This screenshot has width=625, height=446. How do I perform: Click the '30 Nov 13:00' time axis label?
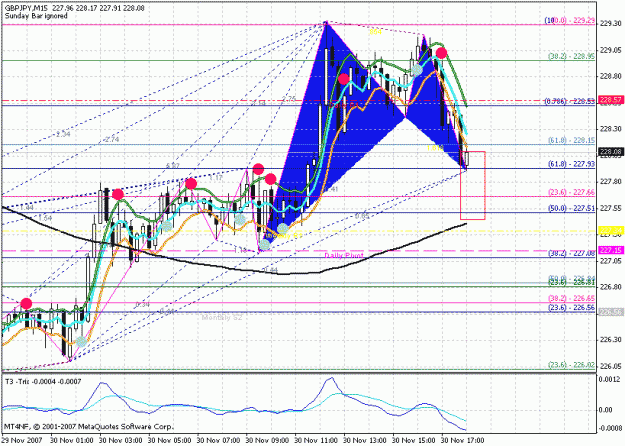[x=366, y=440]
